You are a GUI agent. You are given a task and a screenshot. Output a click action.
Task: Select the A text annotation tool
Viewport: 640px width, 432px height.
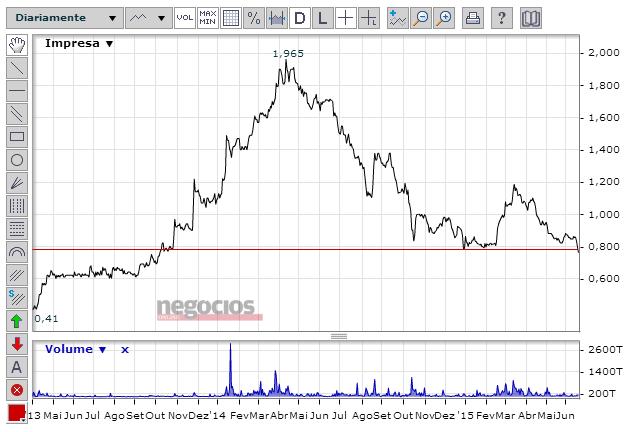pyautogui.click(x=17, y=367)
